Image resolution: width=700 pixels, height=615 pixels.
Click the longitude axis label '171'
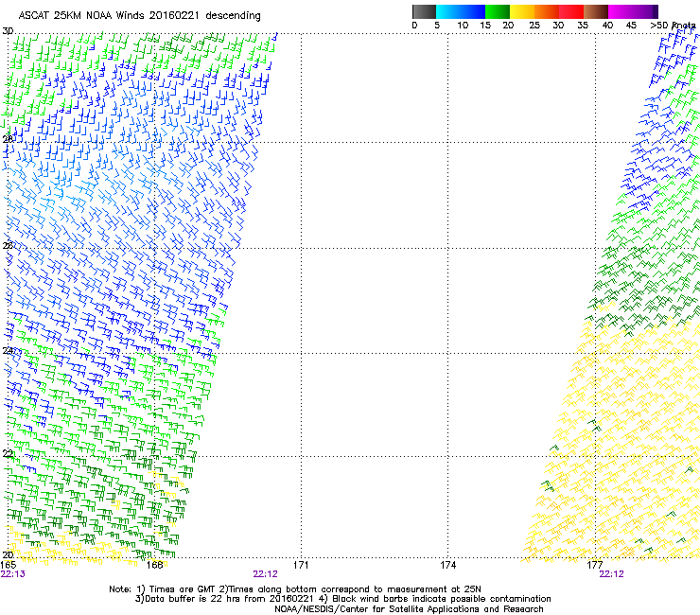tap(301, 566)
